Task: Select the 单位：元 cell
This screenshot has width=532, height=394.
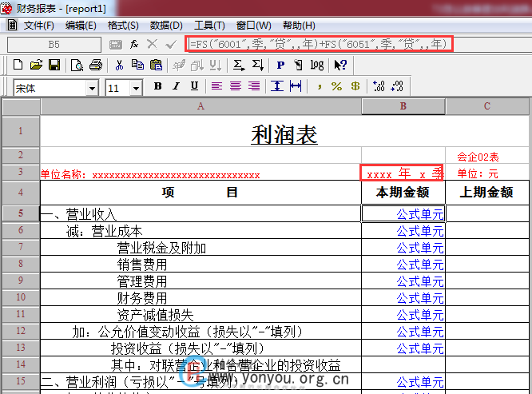Action: (x=487, y=173)
